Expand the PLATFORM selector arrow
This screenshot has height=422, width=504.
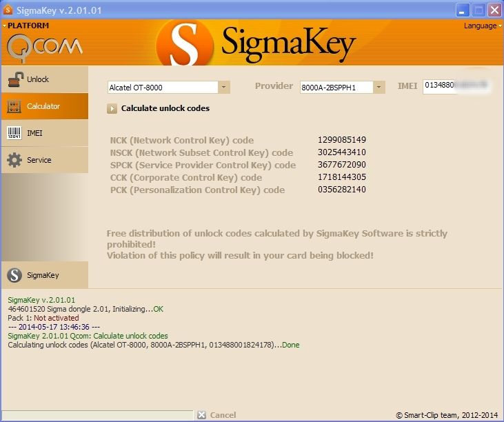pyautogui.click(x=4, y=26)
